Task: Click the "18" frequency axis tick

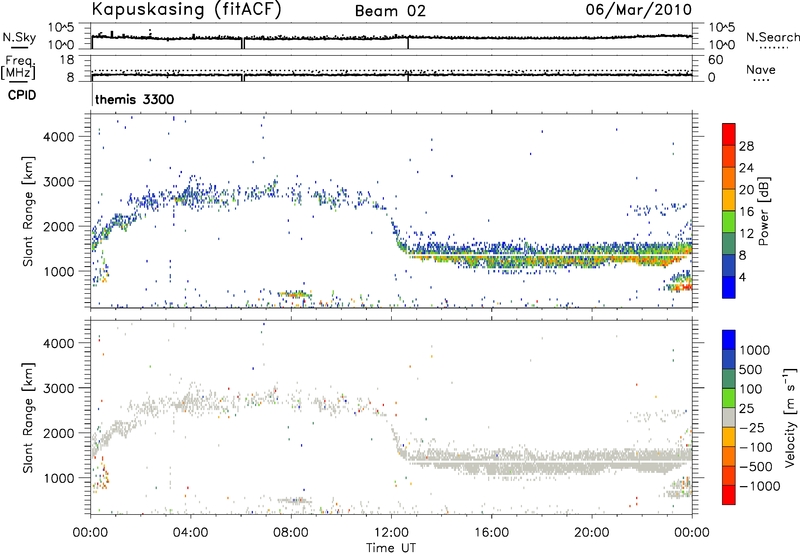Action: (68, 60)
